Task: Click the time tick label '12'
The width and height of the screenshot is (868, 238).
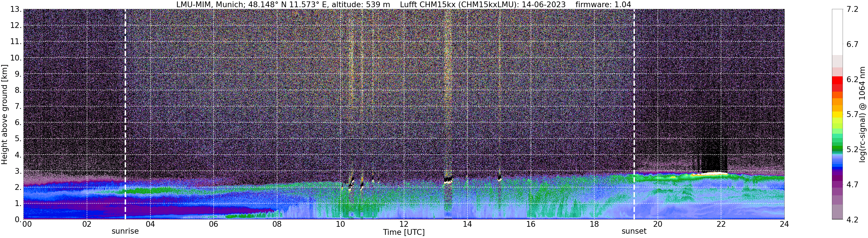Action: click(404, 224)
